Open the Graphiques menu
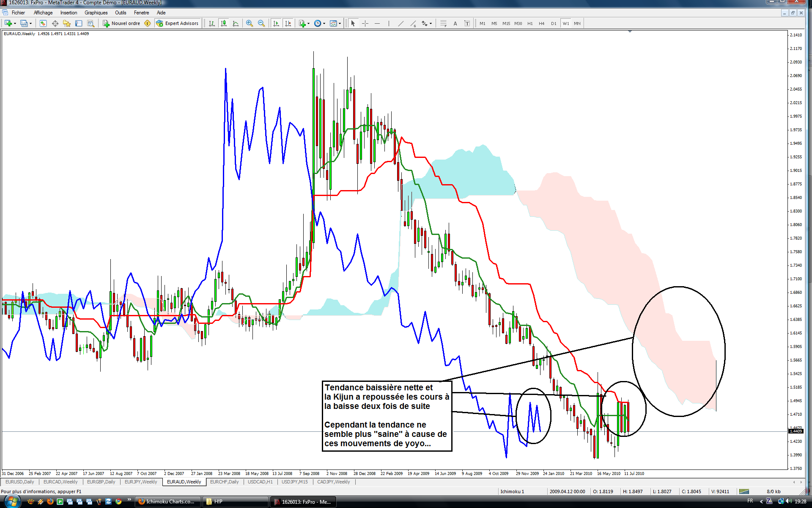The height and width of the screenshot is (508, 812). point(96,13)
